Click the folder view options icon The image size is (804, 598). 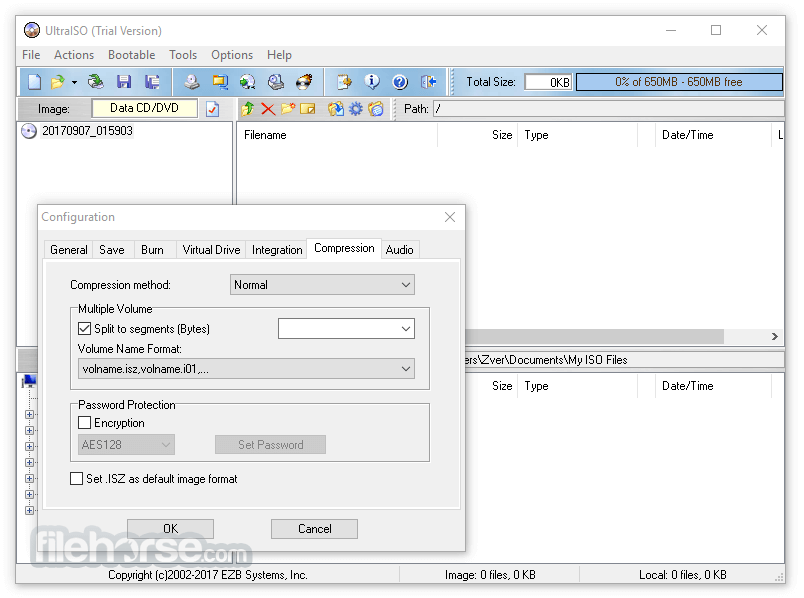point(376,109)
